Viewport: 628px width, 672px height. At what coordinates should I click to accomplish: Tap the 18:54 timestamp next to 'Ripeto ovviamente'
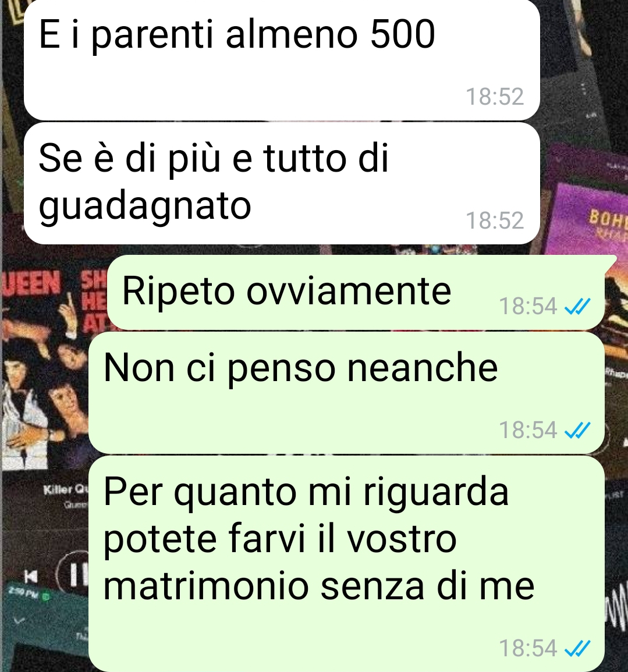point(528,307)
